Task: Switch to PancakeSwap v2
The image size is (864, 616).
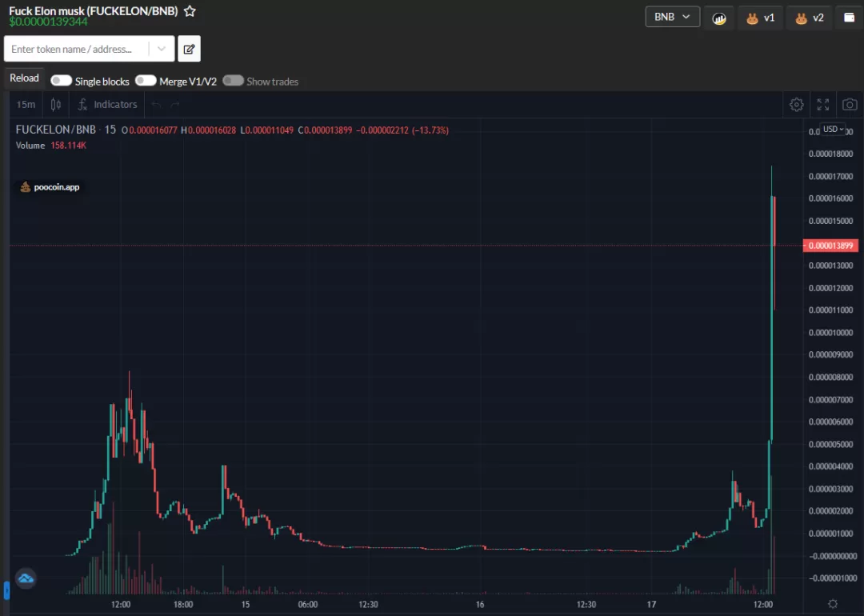Action: point(810,18)
